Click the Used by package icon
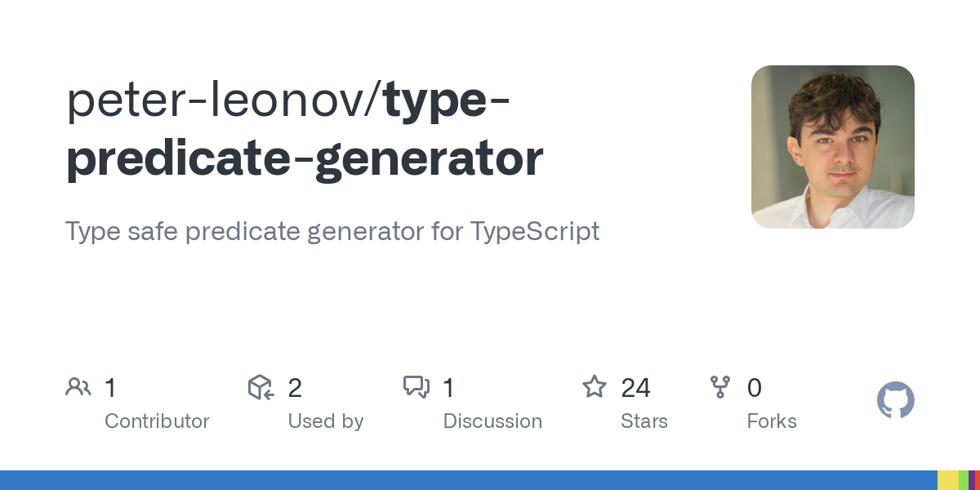This screenshot has width=980, height=490. (x=261, y=387)
